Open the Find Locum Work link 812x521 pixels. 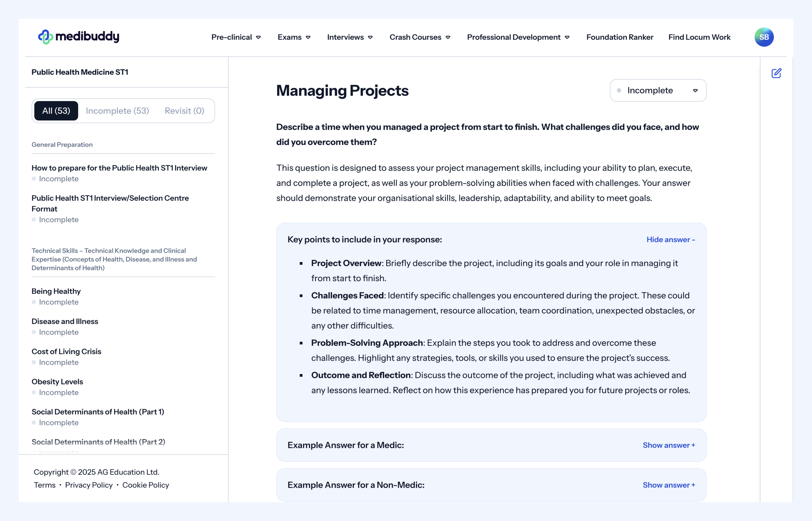[x=699, y=37]
